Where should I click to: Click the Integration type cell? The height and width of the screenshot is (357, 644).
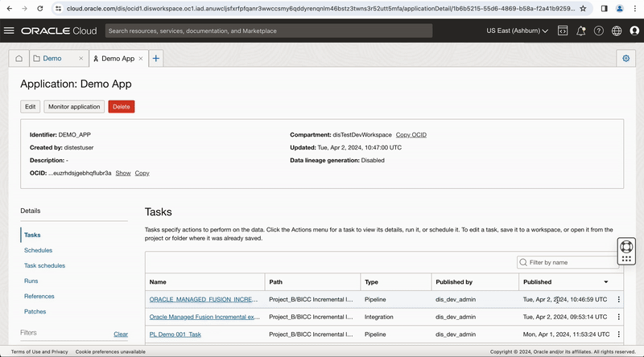click(378, 317)
